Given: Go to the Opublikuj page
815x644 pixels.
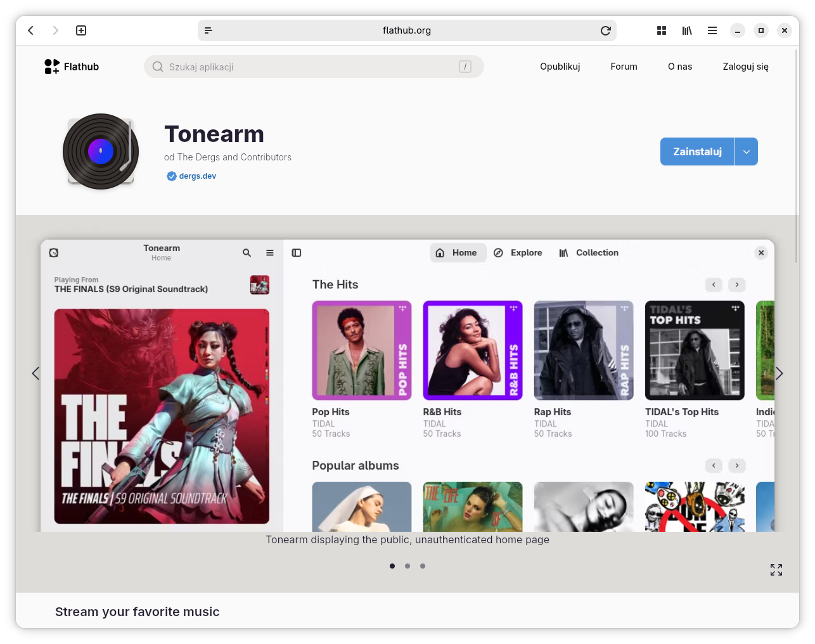Looking at the screenshot, I should pos(560,67).
